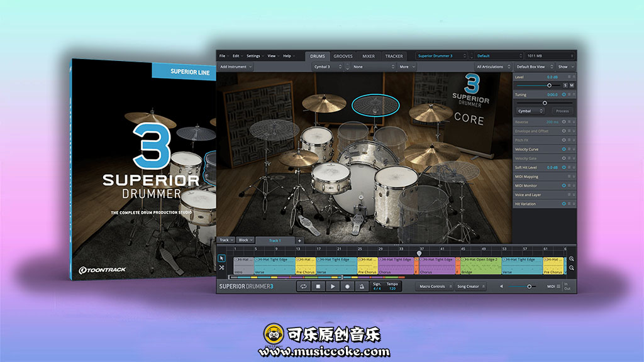Open Macro Controls panel
Image resolution: width=644 pixels, height=362 pixels.
click(x=434, y=287)
